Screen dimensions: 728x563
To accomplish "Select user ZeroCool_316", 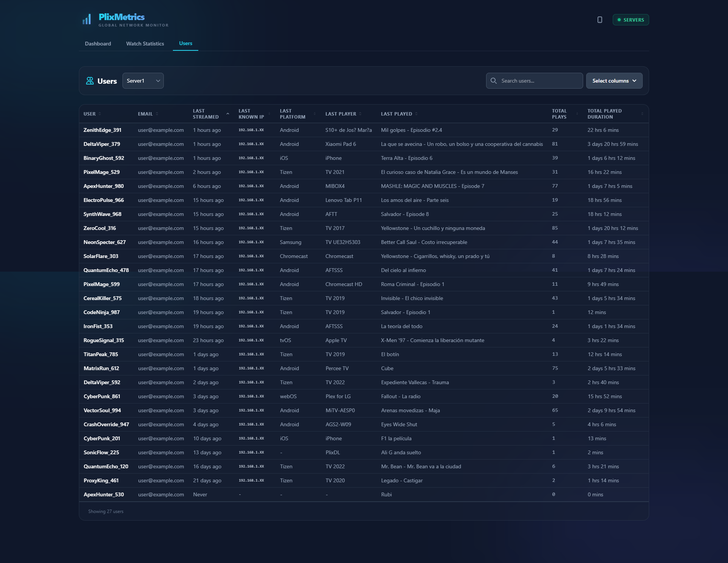I will (100, 228).
